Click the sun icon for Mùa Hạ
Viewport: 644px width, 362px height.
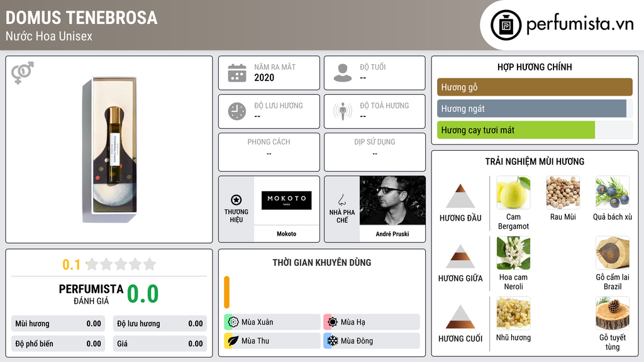pos(333,322)
